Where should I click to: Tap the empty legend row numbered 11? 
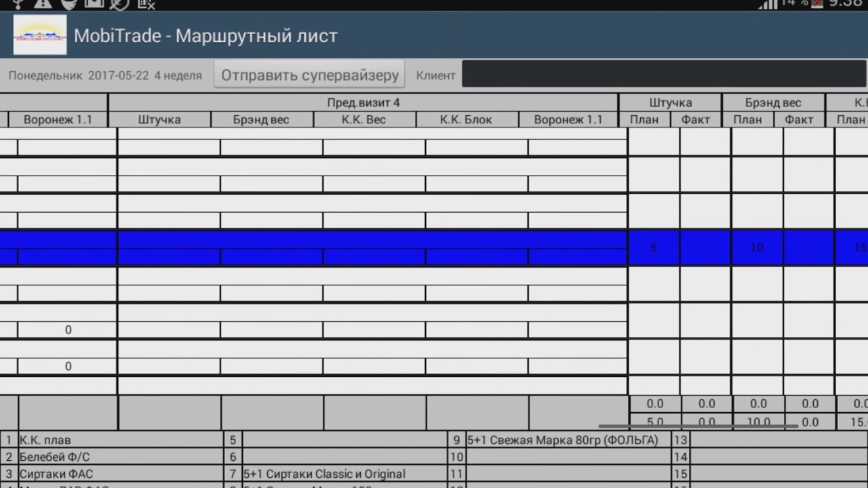pyautogui.click(x=560, y=474)
